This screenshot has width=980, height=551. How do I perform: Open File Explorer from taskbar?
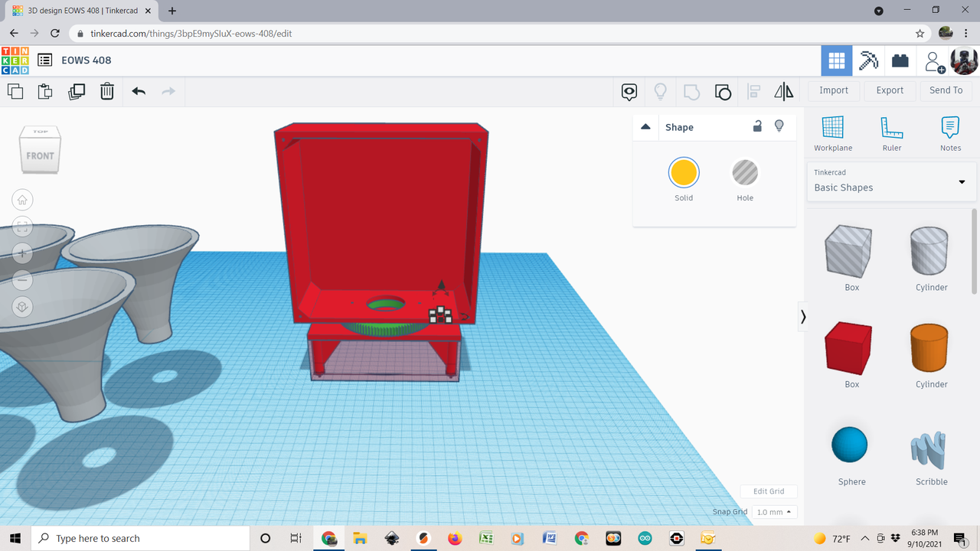tap(360, 538)
